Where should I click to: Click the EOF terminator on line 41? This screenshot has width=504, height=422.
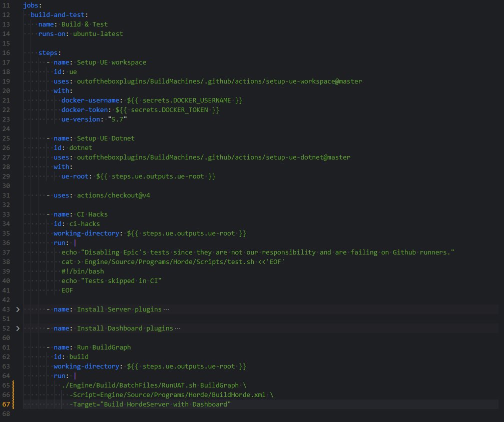[x=67, y=290]
